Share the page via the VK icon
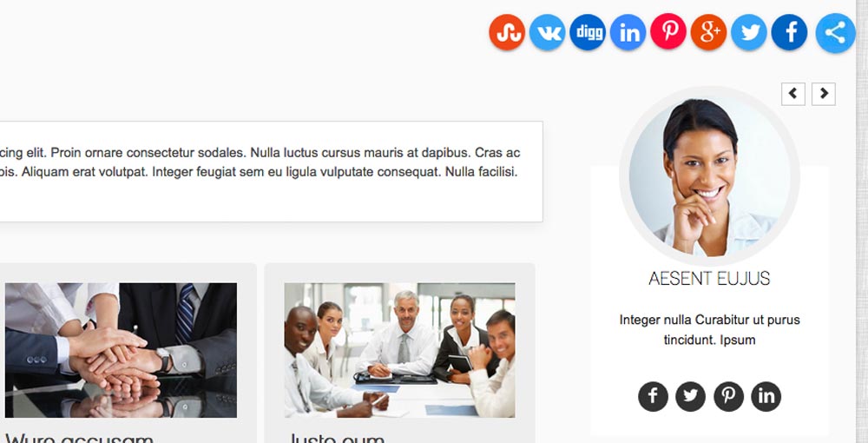 (548, 32)
